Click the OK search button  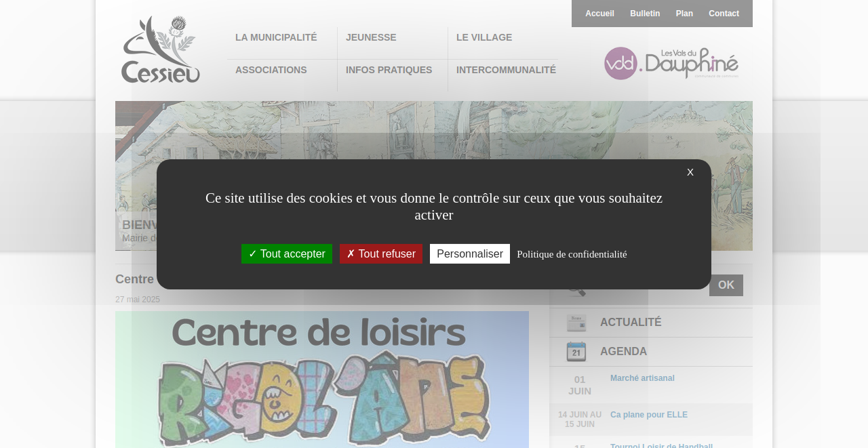point(726,285)
